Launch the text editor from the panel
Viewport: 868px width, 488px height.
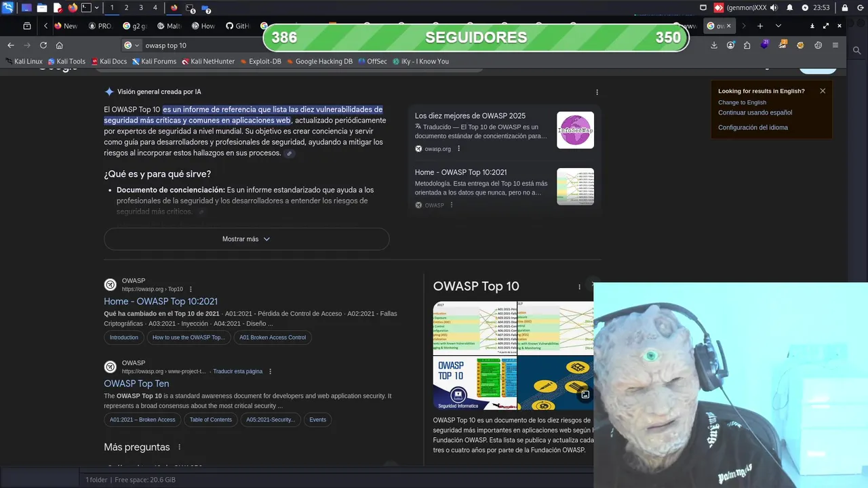[58, 7]
